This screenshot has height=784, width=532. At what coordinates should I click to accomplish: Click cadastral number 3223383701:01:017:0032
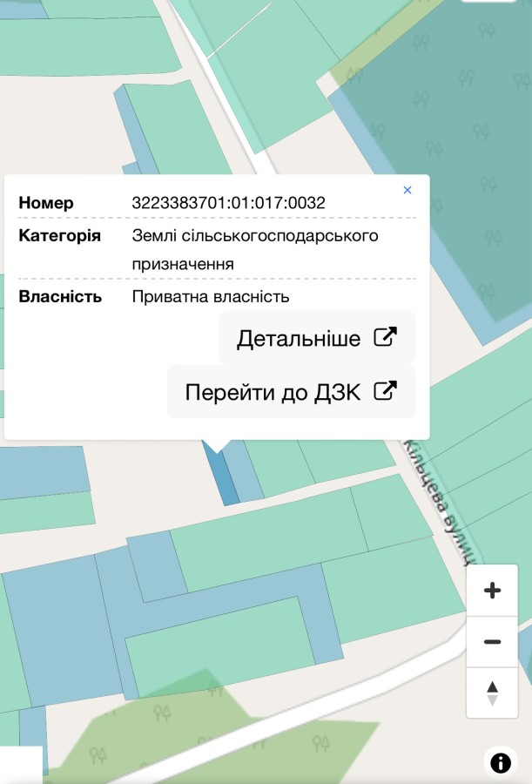[228, 203]
